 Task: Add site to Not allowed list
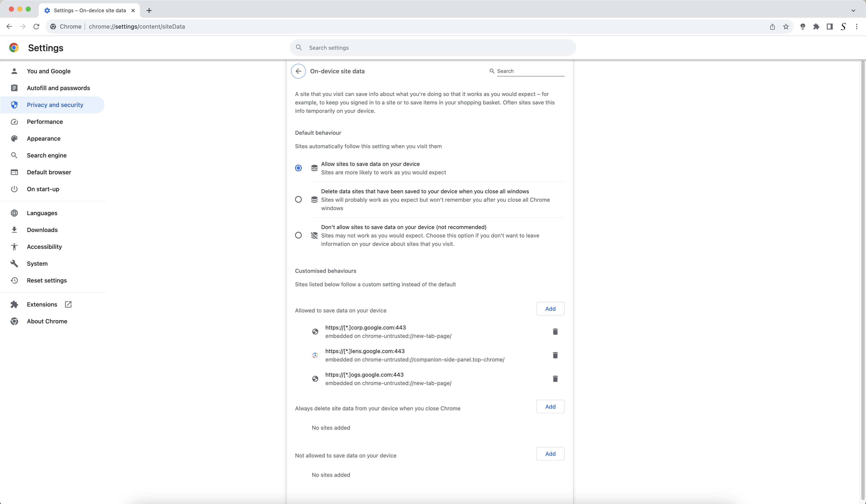pyautogui.click(x=550, y=454)
